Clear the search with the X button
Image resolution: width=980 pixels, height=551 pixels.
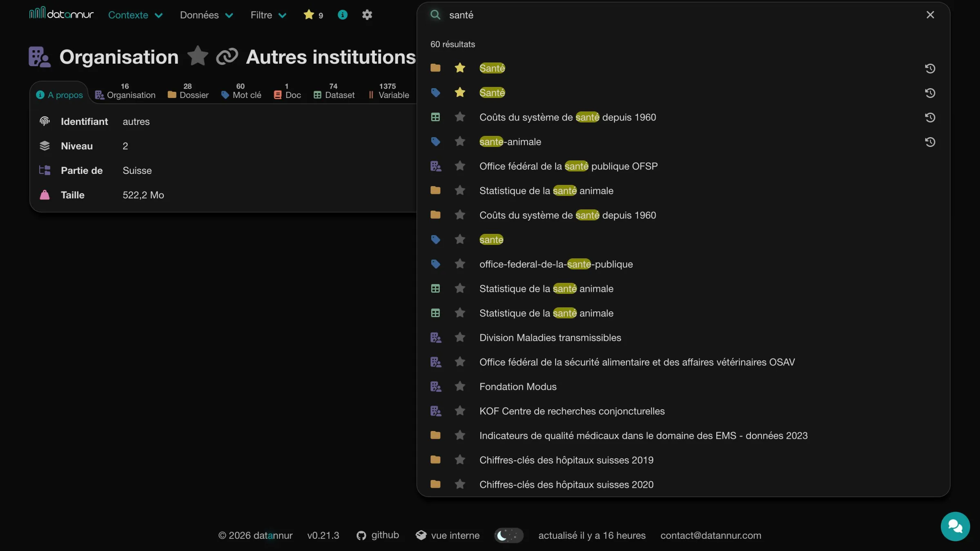pyautogui.click(x=930, y=15)
